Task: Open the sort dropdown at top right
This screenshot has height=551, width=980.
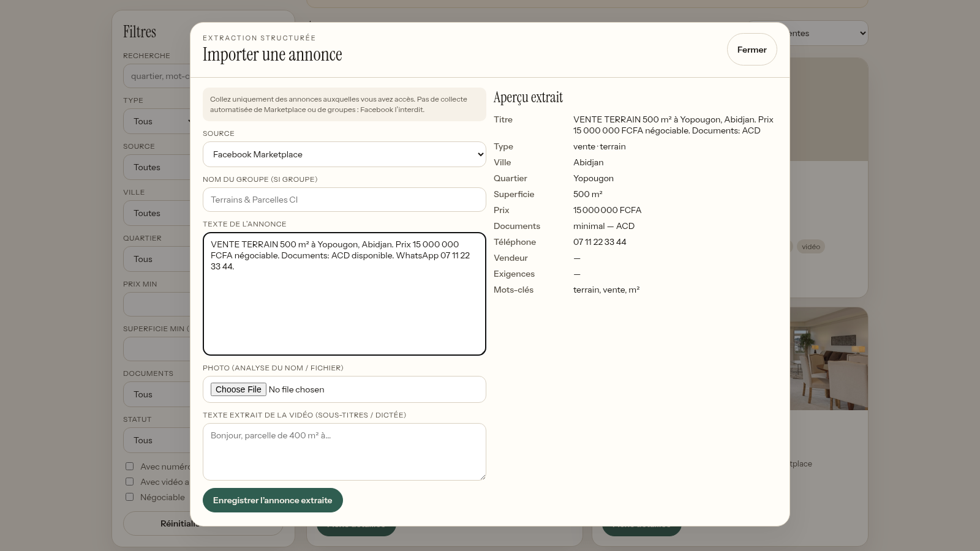Action: click(x=829, y=33)
